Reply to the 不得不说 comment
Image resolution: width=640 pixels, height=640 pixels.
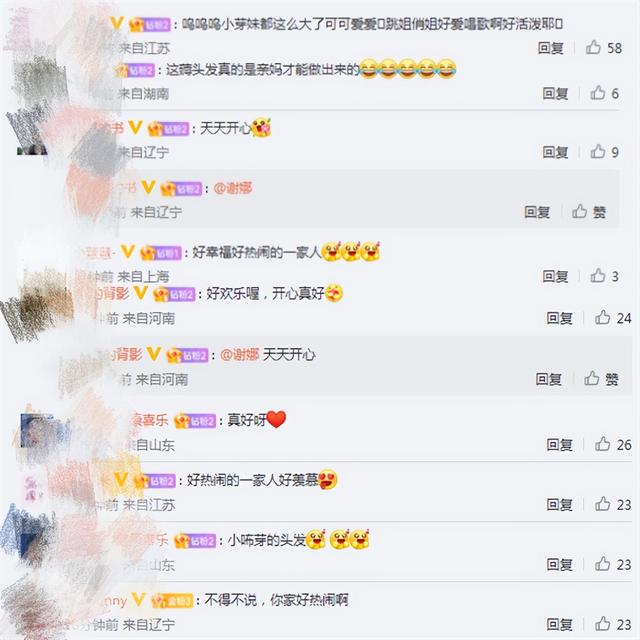pyautogui.click(x=560, y=624)
